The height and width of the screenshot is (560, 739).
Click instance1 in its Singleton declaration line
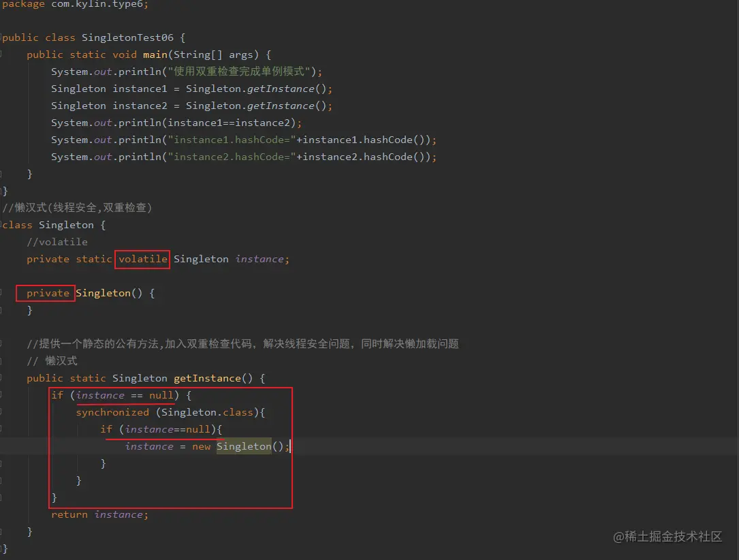pos(140,89)
